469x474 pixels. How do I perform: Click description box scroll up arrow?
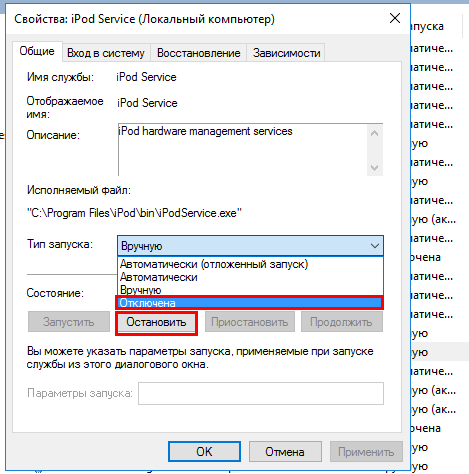click(375, 133)
